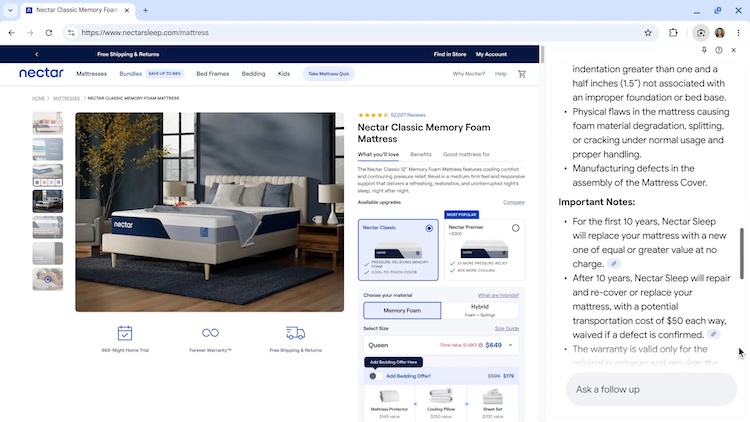The width and height of the screenshot is (750, 422).
Task: Click the Save up to 66% badge
Action: tap(165, 74)
